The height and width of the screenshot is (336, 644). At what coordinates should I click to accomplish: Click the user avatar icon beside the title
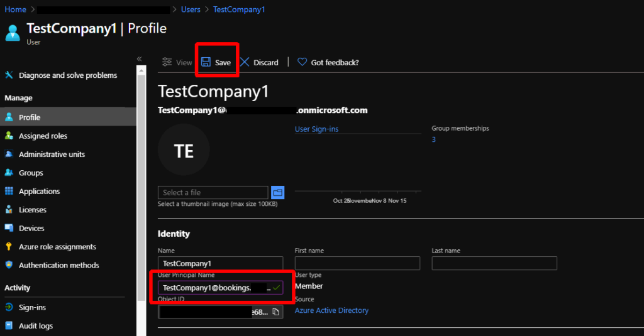13,33
